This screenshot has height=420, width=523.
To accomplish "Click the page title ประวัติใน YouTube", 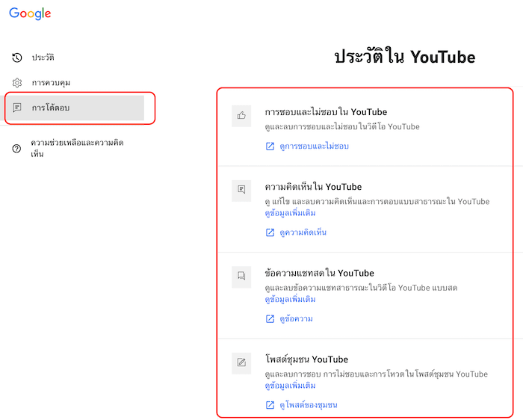I will pos(405,56).
